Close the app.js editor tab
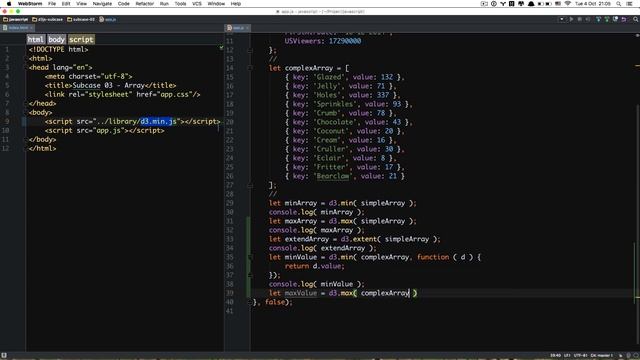Image resolution: width=640 pixels, height=360 pixels. (247, 28)
